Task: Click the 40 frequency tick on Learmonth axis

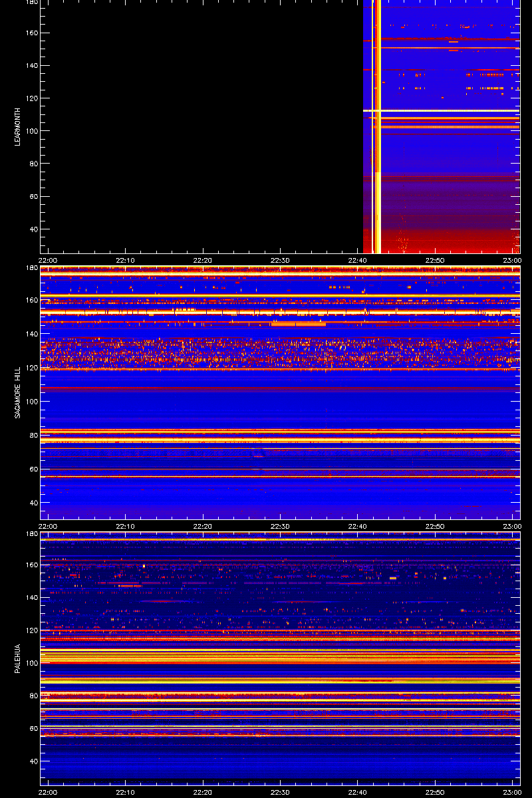Action: 34,229
